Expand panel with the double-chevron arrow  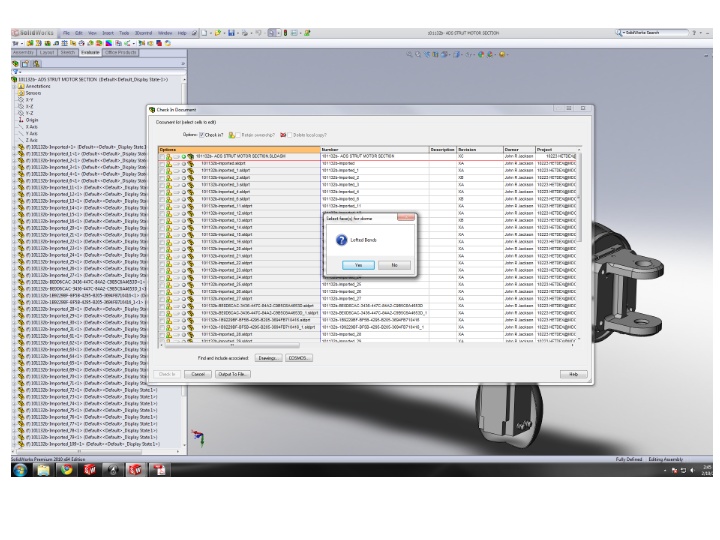(x=183, y=64)
